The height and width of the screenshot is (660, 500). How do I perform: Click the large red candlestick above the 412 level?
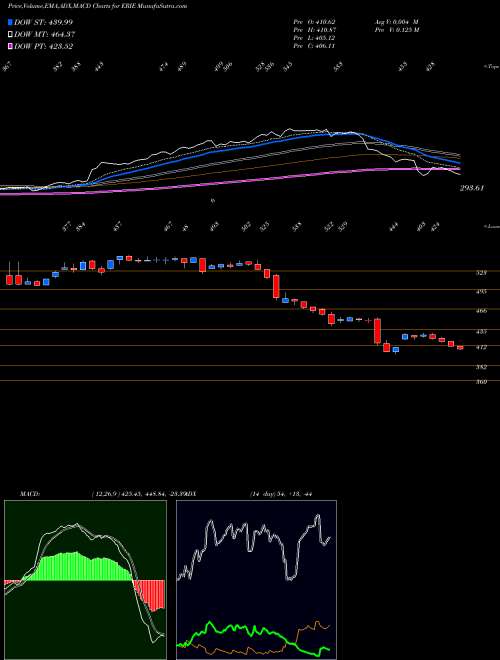378,331
